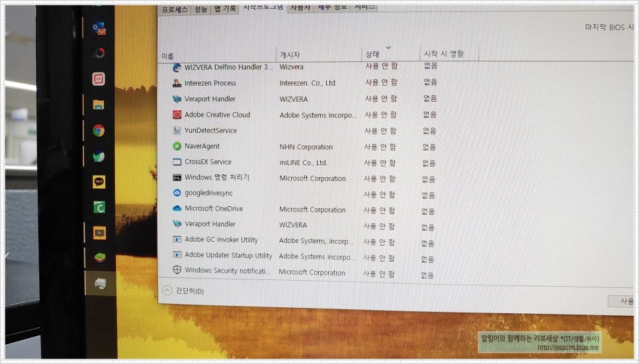Select the Interezen Process row name
Screen dimensions: 639x364
[x=210, y=83]
